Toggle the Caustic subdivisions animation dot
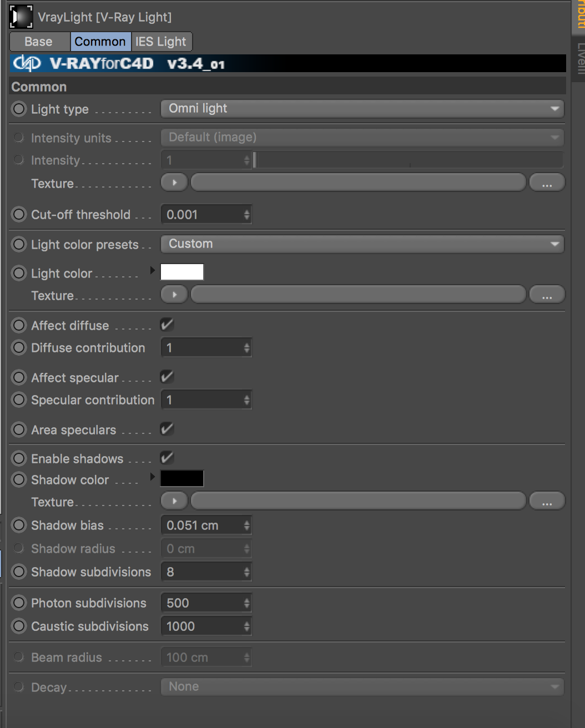 coord(19,626)
